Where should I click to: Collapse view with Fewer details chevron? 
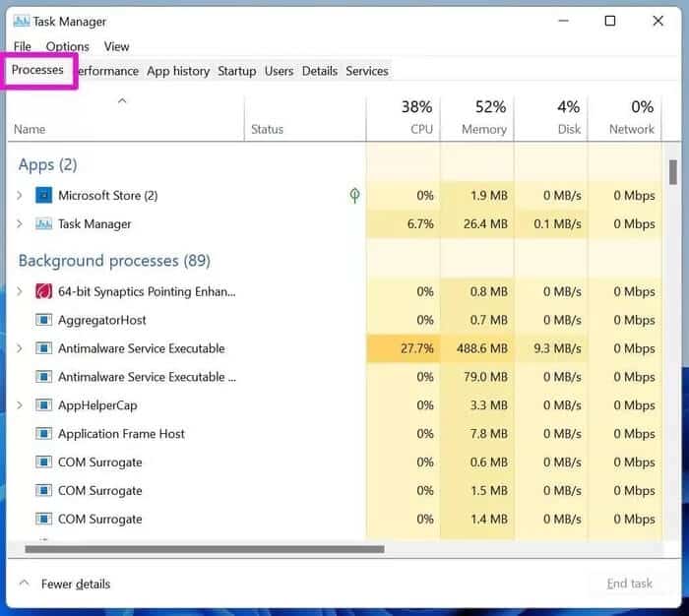[x=25, y=584]
